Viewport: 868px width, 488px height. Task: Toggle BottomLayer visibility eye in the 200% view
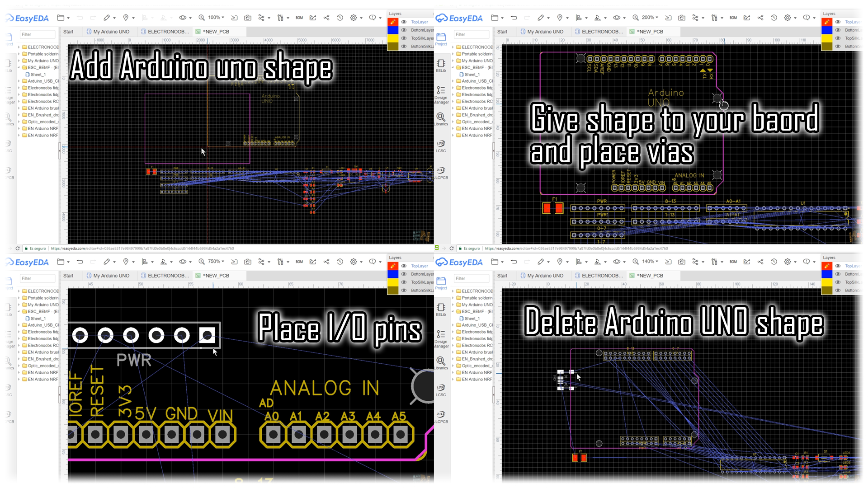pos(838,30)
